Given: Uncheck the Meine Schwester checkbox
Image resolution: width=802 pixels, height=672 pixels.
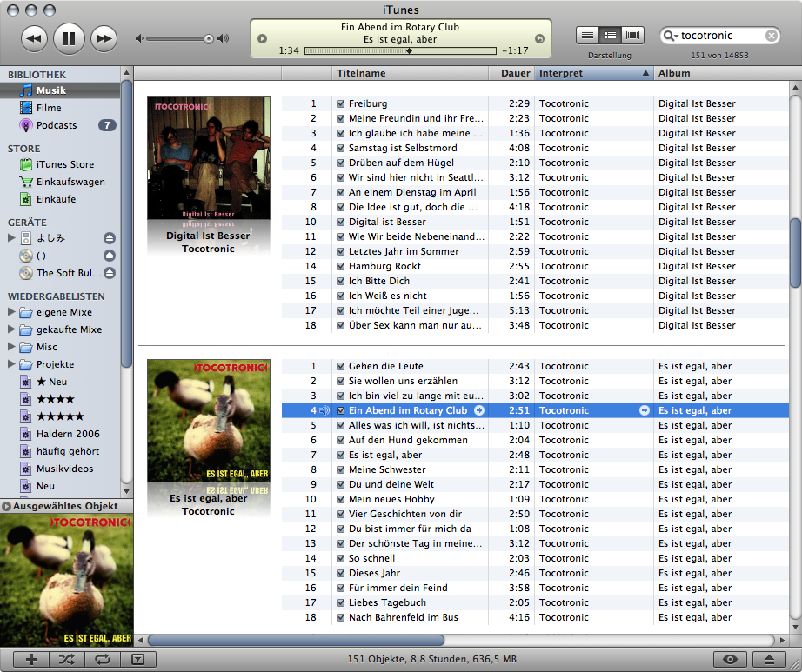Looking at the screenshot, I should pyautogui.click(x=341, y=469).
